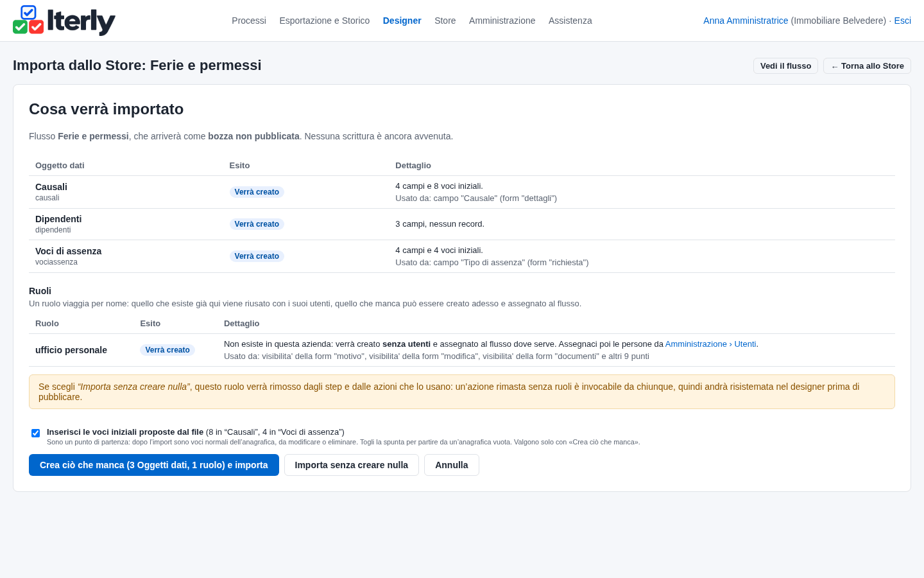Click Crea ciò che manca e importa
This screenshot has width=924, height=578.
154,465
